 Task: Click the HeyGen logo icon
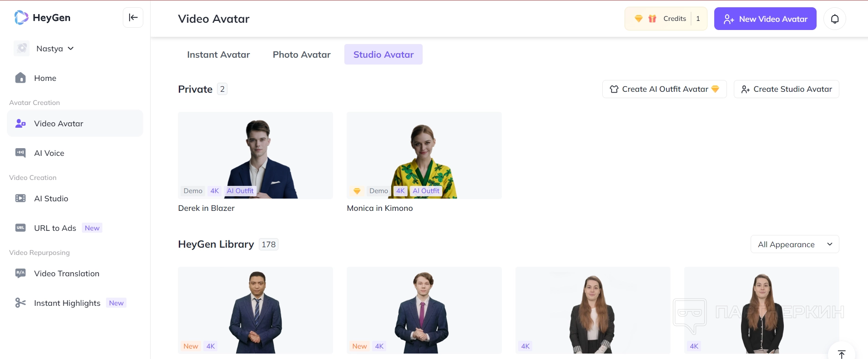[21, 18]
